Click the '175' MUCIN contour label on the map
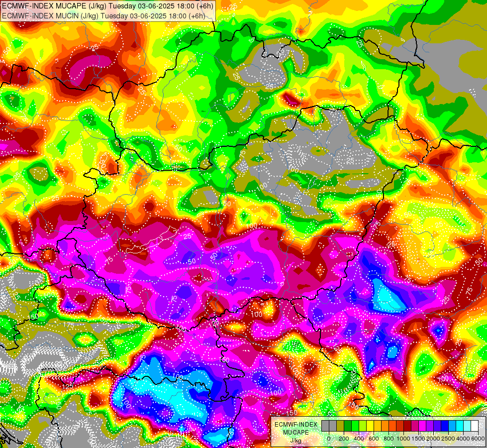 point(69,325)
